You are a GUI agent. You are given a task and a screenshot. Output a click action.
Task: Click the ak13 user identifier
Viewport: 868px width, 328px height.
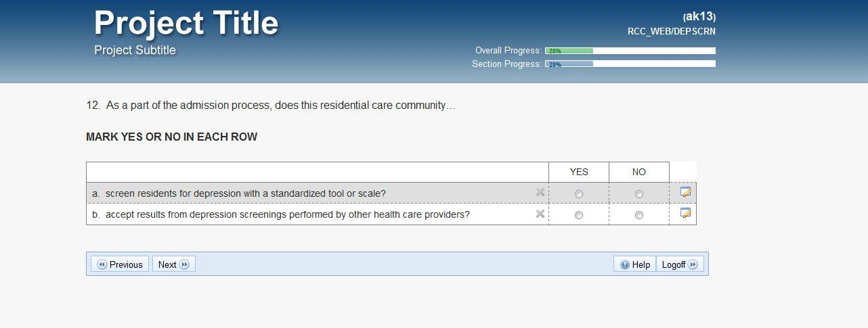(x=699, y=17)
